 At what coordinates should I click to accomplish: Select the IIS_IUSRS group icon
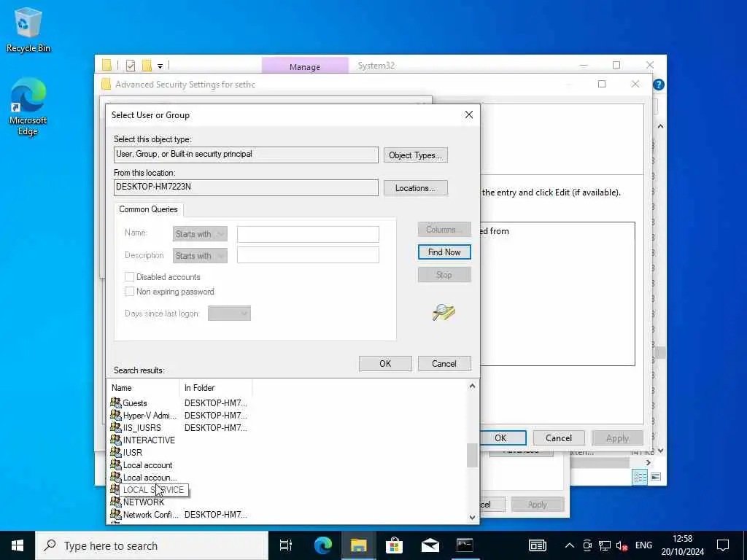(x=116, y=427)
